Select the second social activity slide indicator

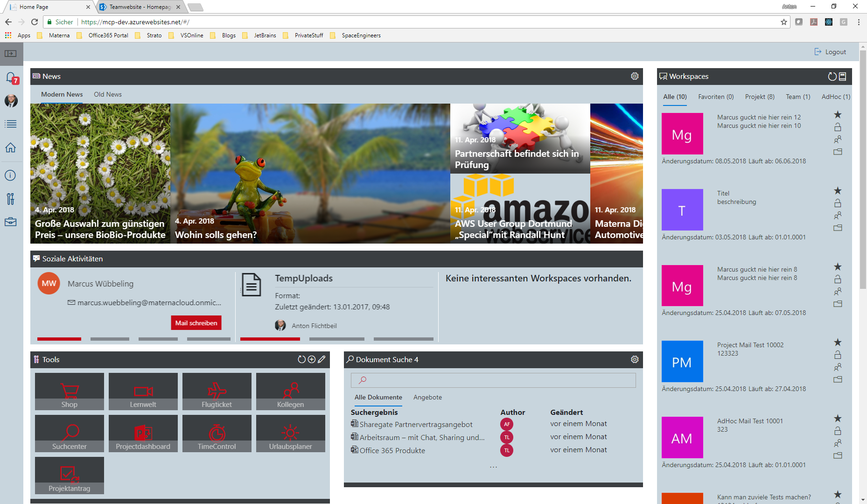coord(110,339)
